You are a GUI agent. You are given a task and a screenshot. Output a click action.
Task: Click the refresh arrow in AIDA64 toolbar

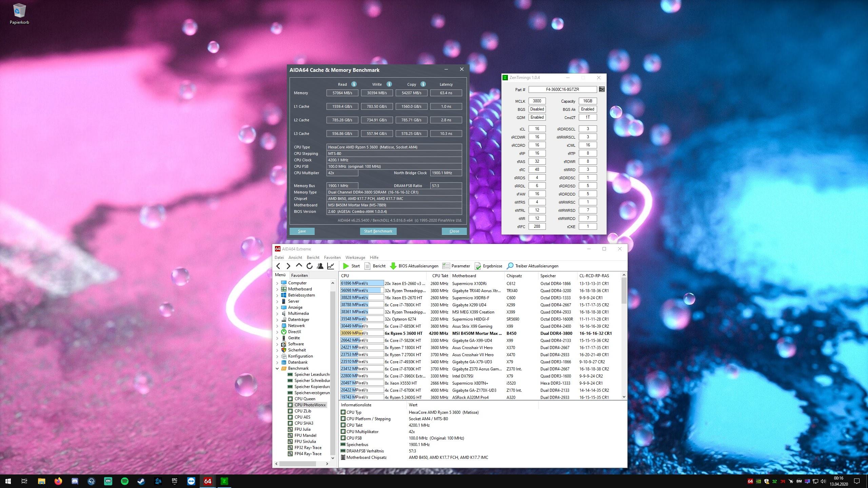click(x=309, y=266)
